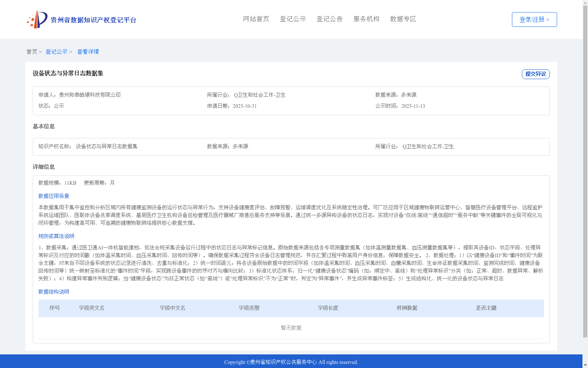588x368 pixels.
Task: Click the platform logo icon
Action: [x=37, y=20]
